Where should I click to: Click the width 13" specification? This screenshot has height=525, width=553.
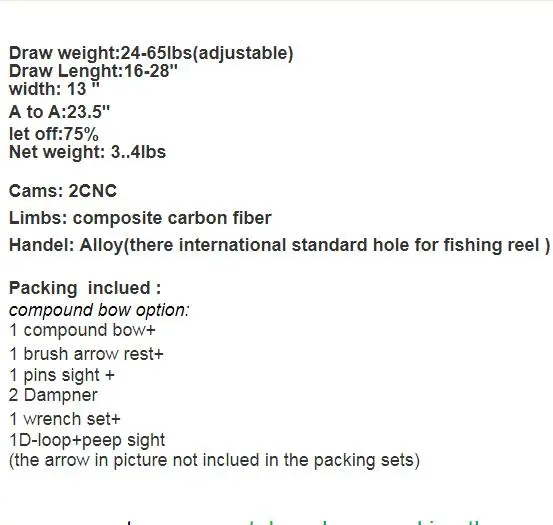tap(54, 88)
